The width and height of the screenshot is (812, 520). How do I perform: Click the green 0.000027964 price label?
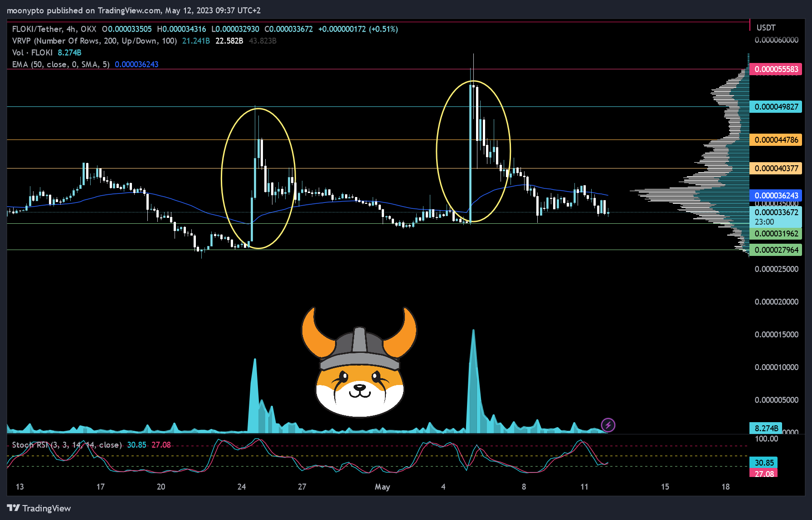776,250
